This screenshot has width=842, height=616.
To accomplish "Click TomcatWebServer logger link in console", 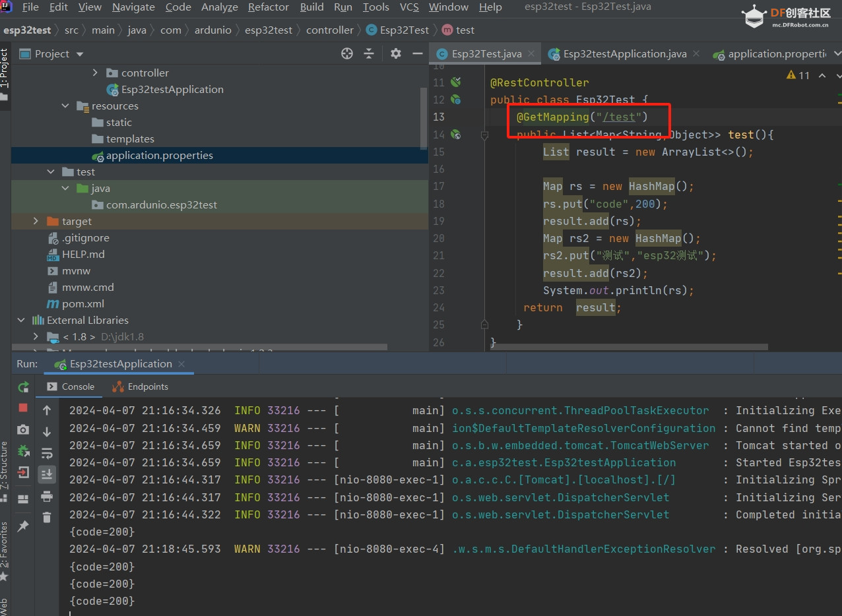I will coord(581,445).
